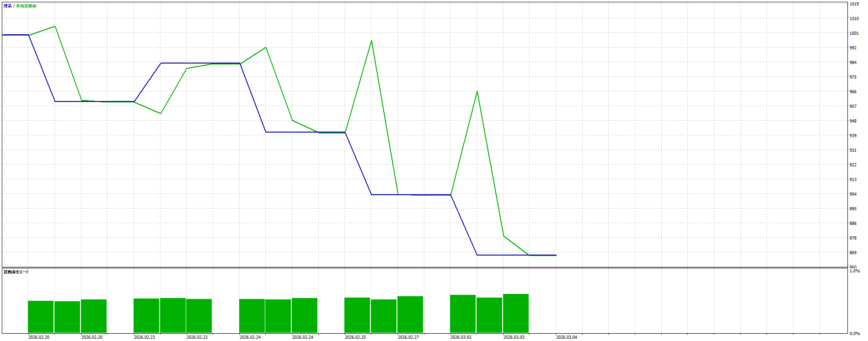Click the 869 axis value
Screen dimensions: 868x341
tap(853, 253)
